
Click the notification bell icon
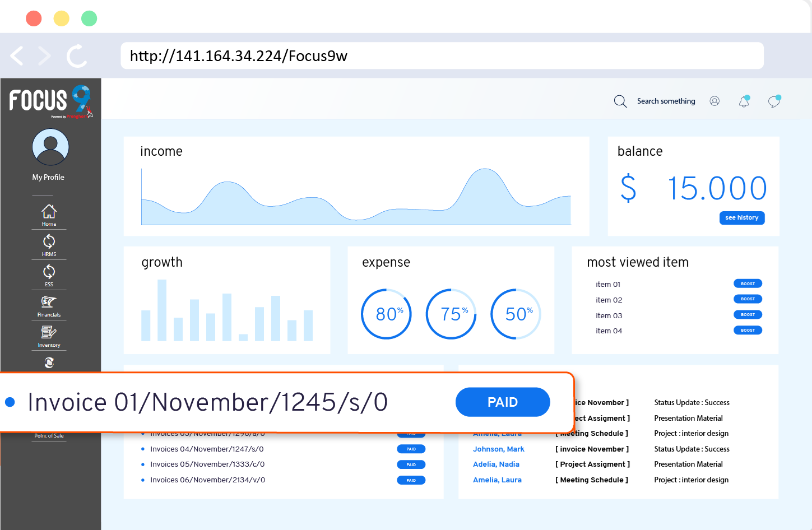click(744, 101)
